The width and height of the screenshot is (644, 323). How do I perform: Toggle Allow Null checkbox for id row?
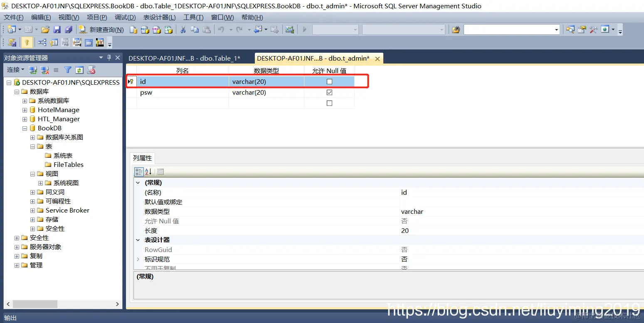point(329,82)
